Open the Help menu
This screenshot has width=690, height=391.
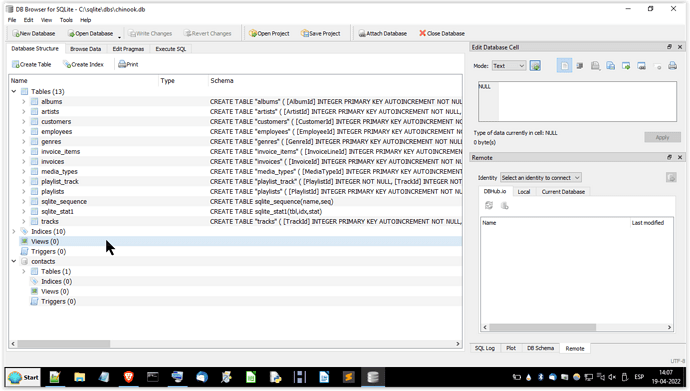[85, 20]
